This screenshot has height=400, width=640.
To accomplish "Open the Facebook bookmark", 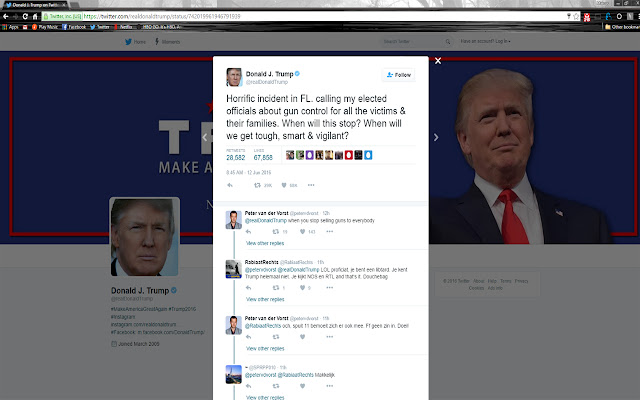I will click(x=74, y=27).
